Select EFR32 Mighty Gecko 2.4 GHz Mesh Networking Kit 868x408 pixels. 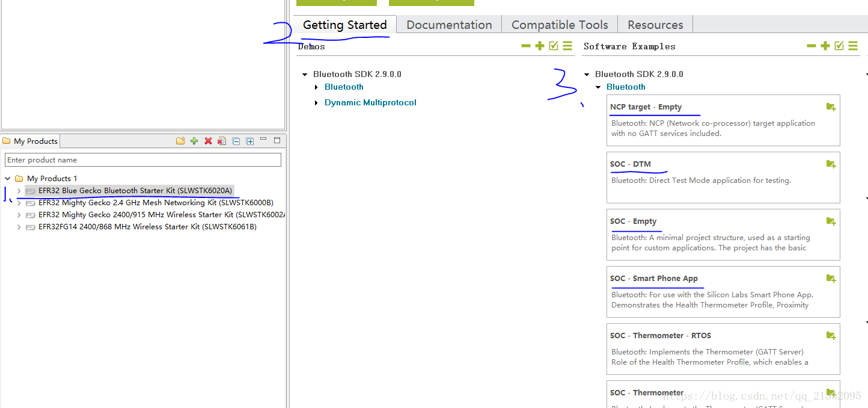tap(156, 202)
